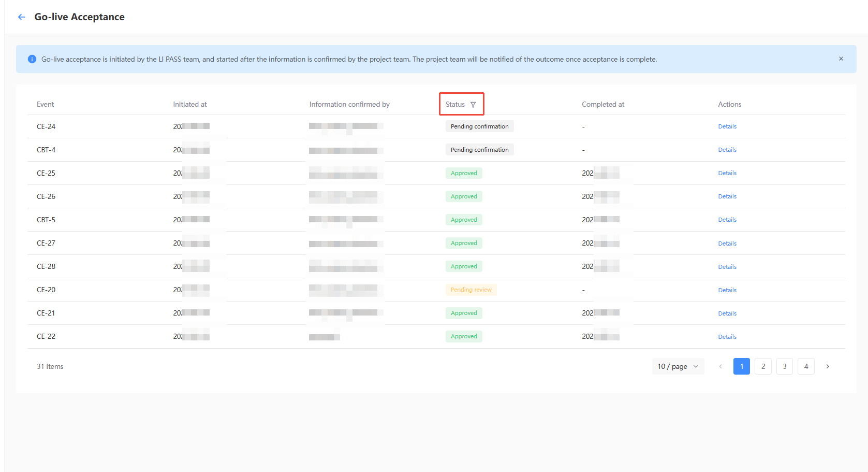This screenshot has height=472, width=868.
Task: Dismiss the blue info banner
Action: pyautogui.click(x=841, y=59)
